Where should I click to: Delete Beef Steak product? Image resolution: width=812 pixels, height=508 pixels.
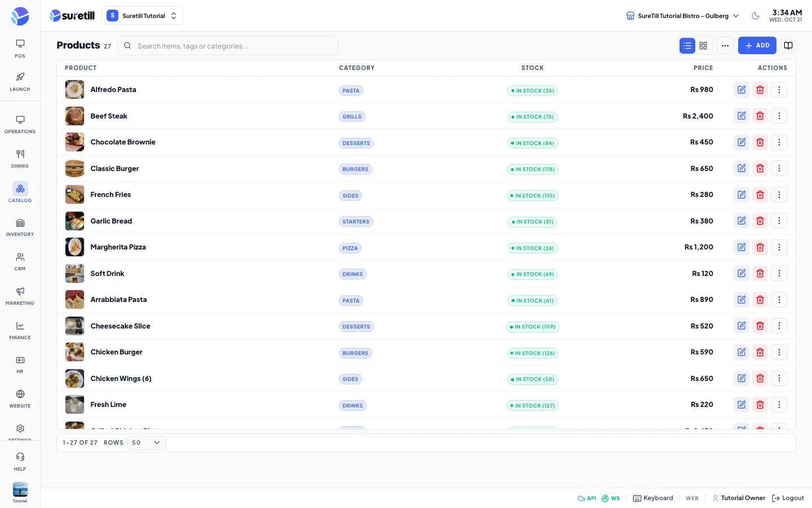760,116
